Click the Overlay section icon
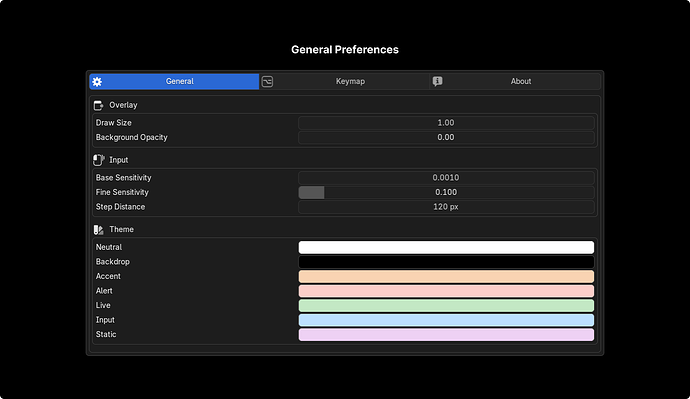 point(98,105)
